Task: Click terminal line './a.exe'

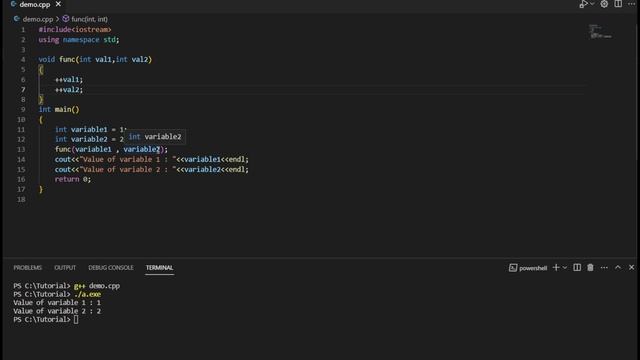Action: [x=87, y=294]
